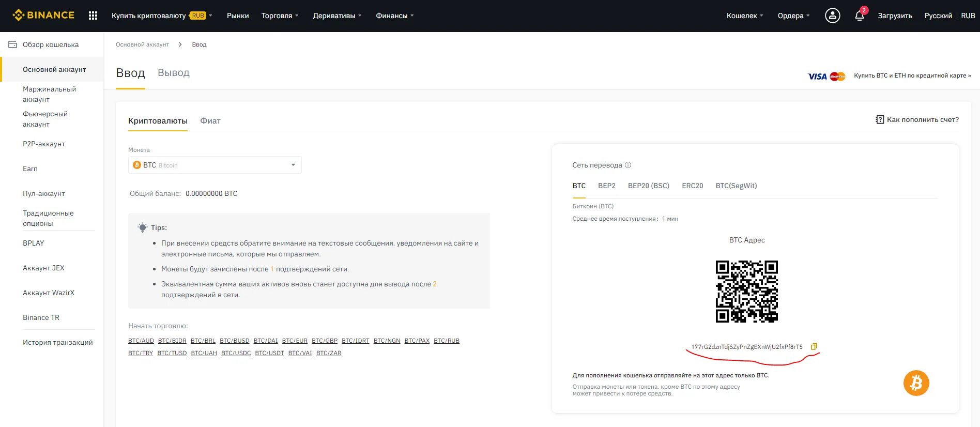This screenshot has width=980, height=427.
Task: Click the MasterCard logo
Action: [x=837, y=76]
